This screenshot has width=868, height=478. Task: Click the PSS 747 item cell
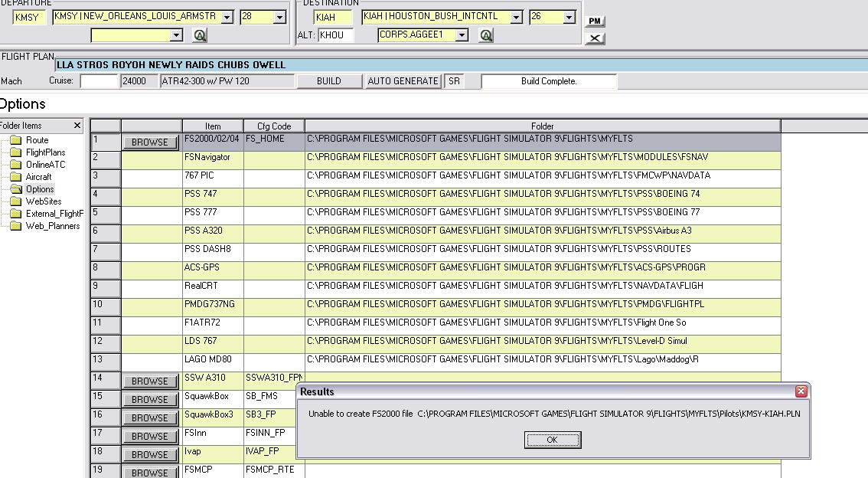point(213,197)
